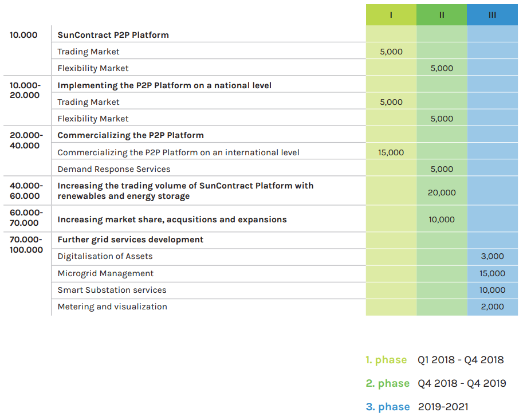Select 'Commercializing the P2P Platform on an international level'

[x=179, y=152]
